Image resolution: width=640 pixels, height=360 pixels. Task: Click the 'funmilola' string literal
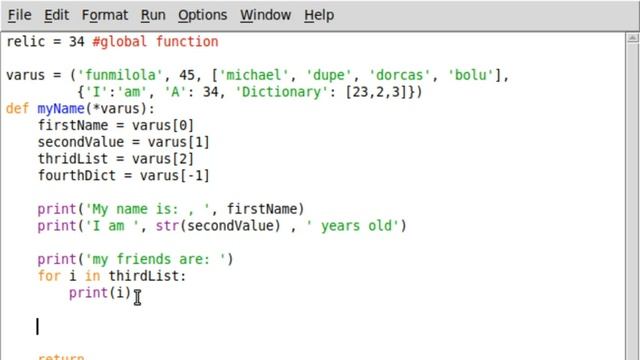(120, 75)
